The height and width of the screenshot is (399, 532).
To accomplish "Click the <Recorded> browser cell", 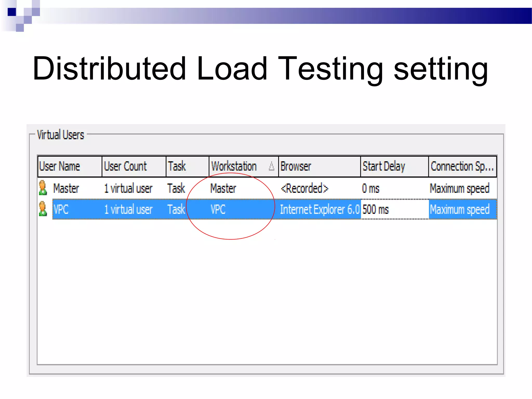I will tap(305, 188).
